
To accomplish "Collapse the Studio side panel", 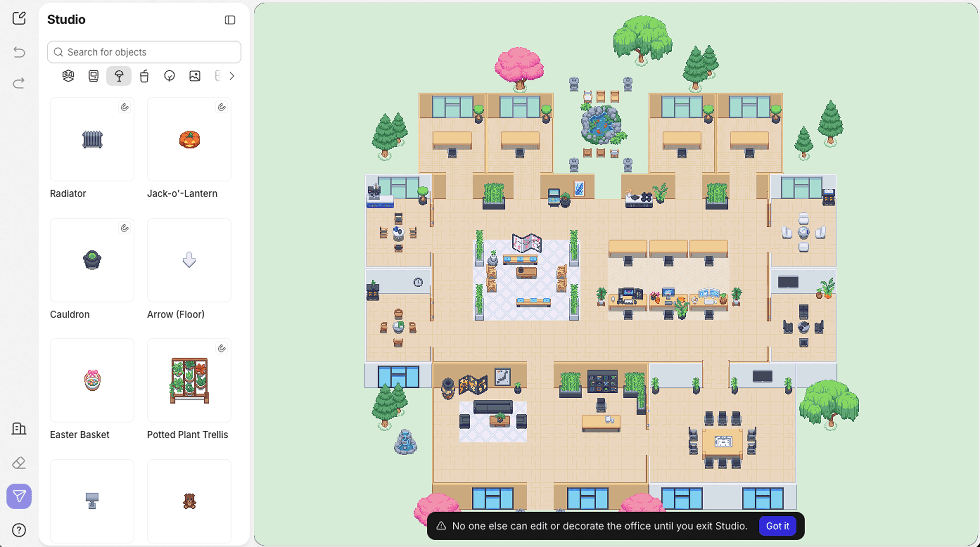I will 230,20.
